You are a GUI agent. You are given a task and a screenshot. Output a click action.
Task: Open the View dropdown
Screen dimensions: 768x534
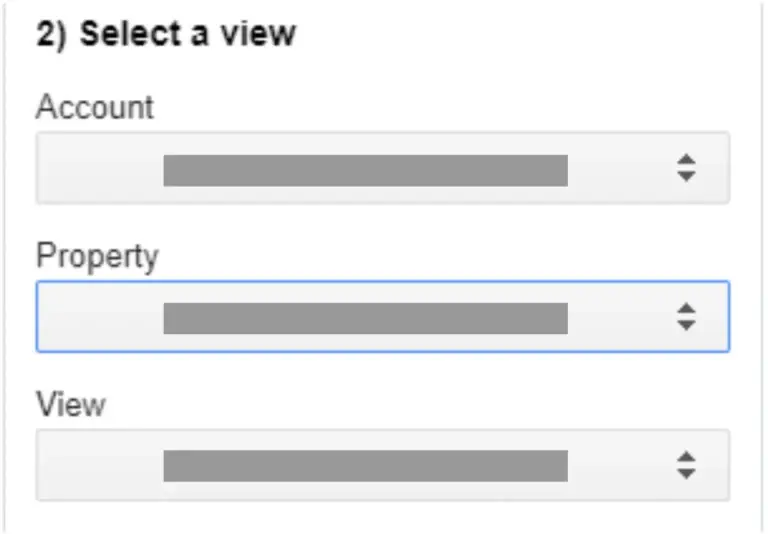coord(382,465)
